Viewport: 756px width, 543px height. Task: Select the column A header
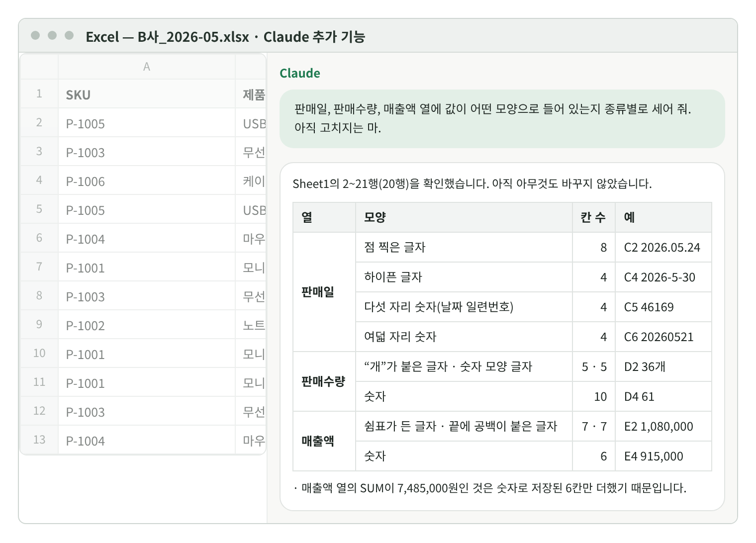pyautogui.click(x=146, y=67)
